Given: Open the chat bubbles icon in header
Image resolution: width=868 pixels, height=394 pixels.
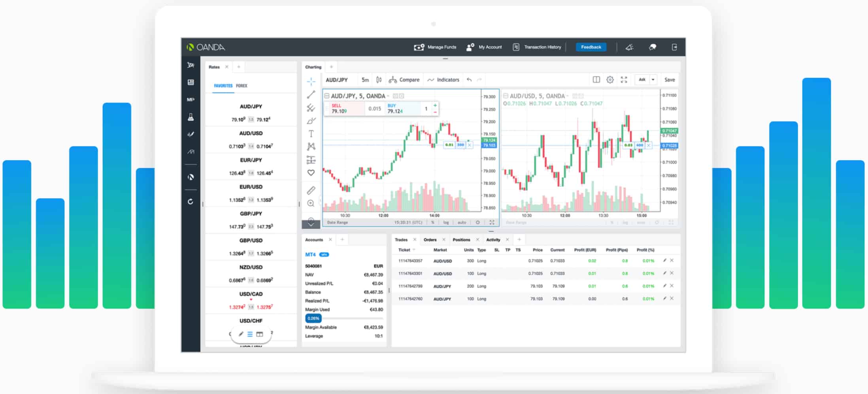Looking at the screenshot, I should tap(653, 47).
